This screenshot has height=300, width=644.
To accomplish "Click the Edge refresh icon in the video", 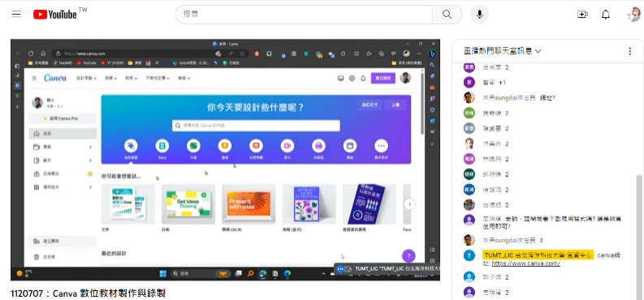I will click(x=31, y=54).
